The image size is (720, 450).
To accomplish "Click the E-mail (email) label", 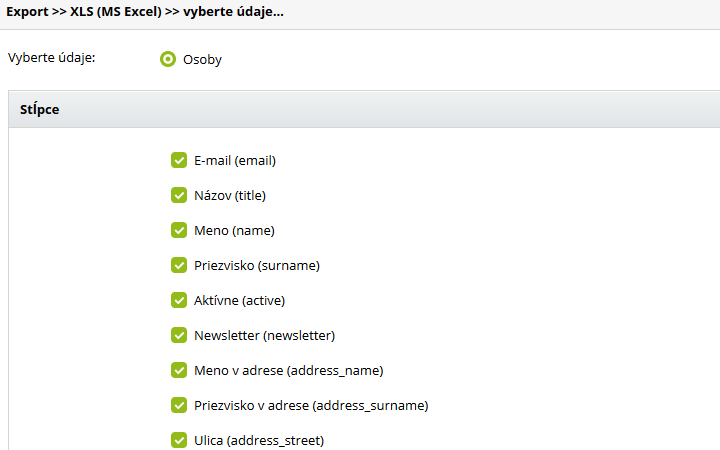I will pos(234,160).
